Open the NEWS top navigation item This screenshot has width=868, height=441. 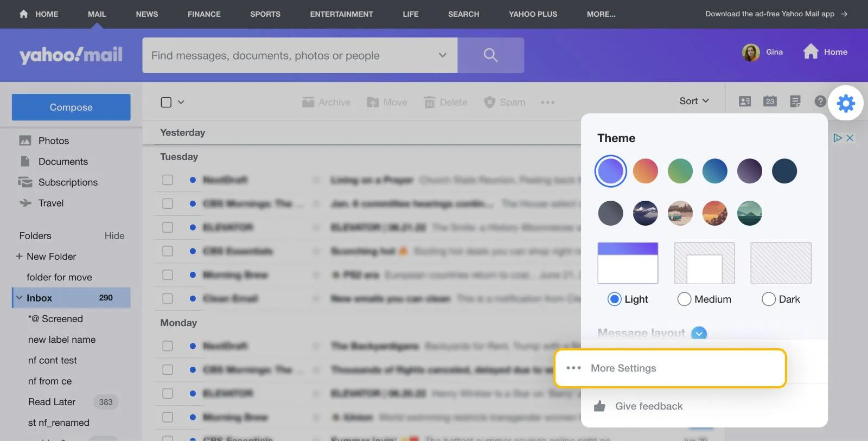147,14
